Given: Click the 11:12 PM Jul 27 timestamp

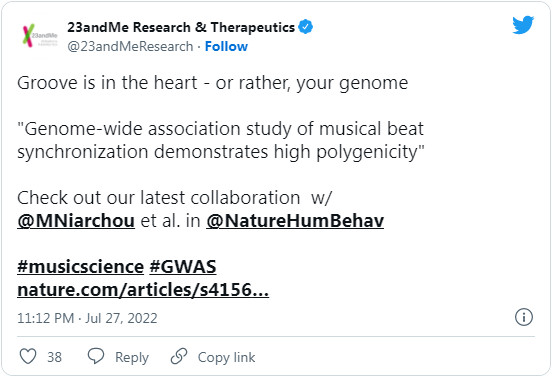Looking at the screenshot, I should 87,318.
